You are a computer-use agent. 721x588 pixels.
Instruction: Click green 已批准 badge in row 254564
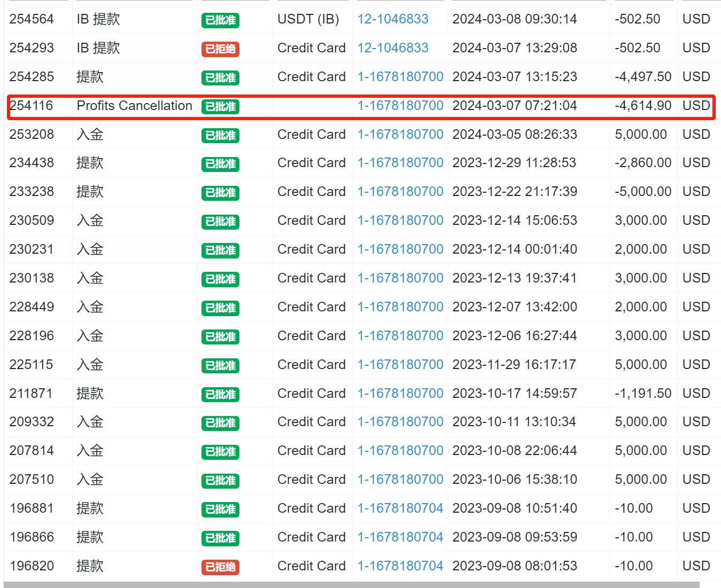220,20
